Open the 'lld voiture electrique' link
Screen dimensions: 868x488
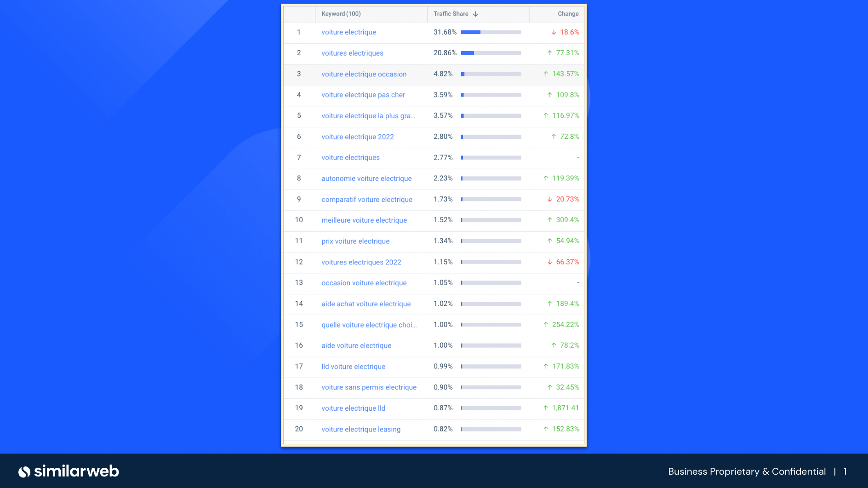[x=353, y=367]
